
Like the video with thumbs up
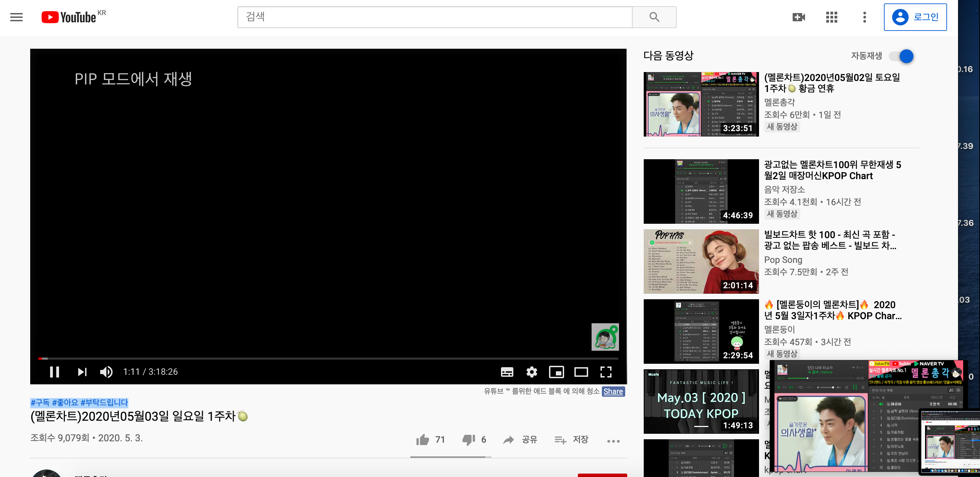point(423,440)
